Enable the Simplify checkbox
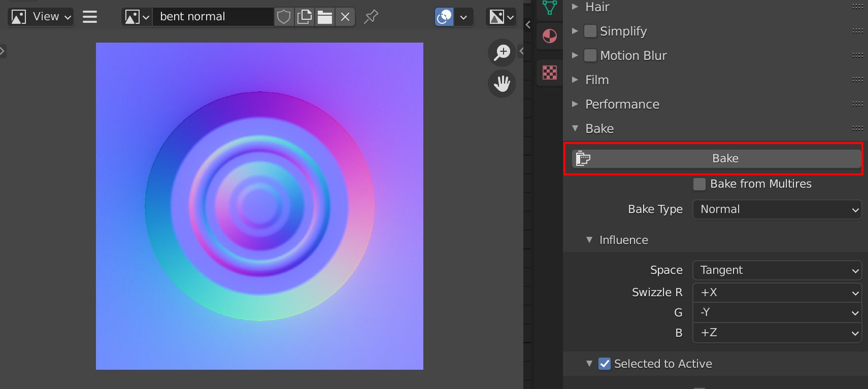 tap(590, 31)
